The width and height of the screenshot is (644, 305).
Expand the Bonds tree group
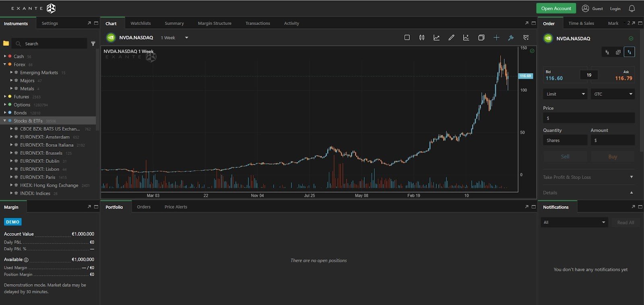point(5,113)
